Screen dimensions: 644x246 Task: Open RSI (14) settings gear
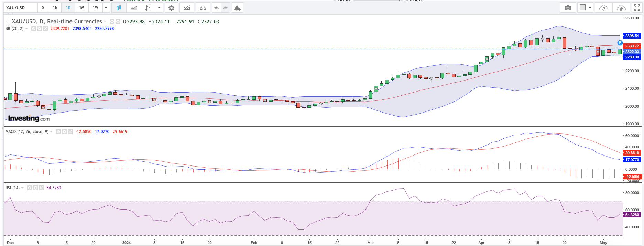point(35,188)
